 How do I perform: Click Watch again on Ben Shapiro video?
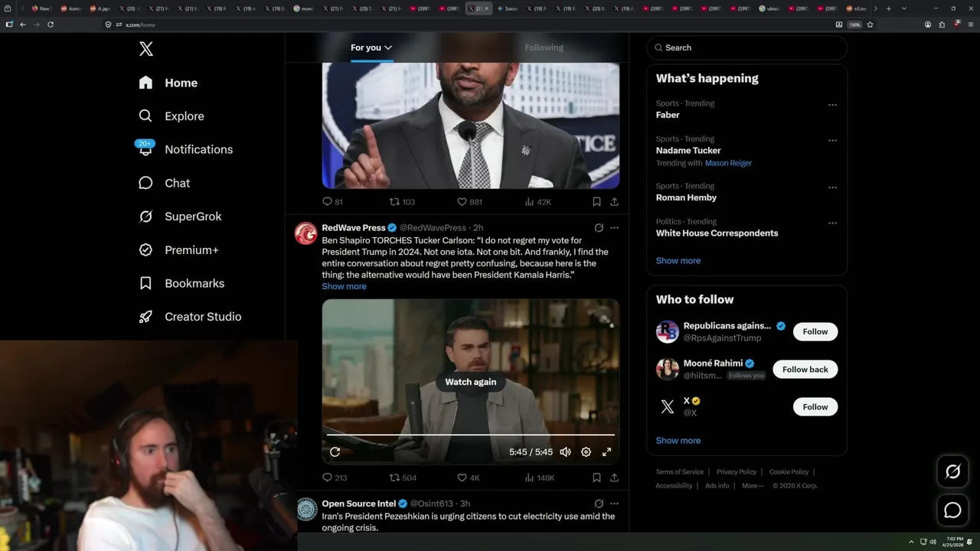pyautogui.click(x=471, y=382)
